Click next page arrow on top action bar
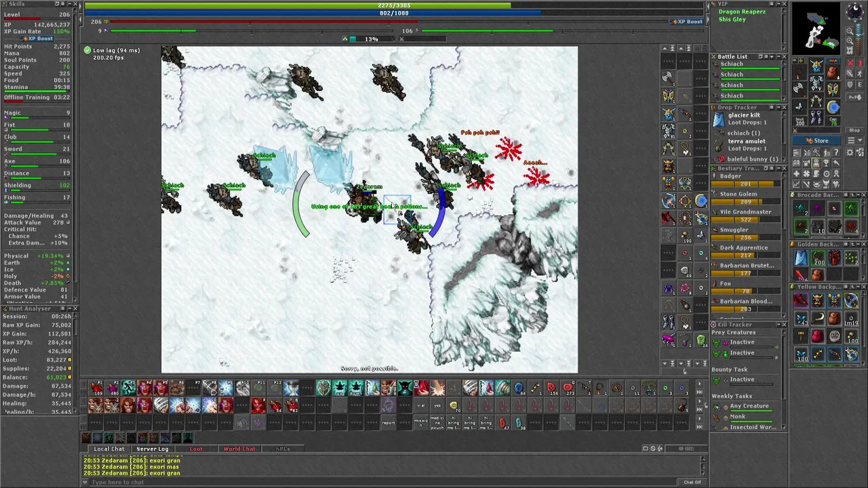868x488 pixels. [x=699, y=384]
